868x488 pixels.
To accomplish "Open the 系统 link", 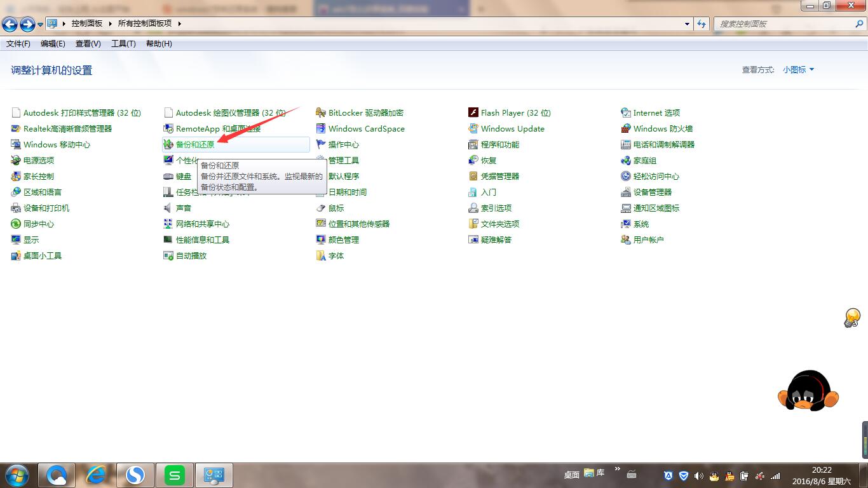I will tap(641, 224).
